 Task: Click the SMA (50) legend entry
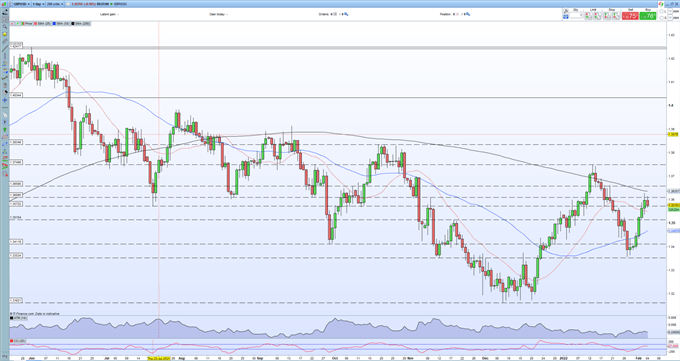click(61, 23)
